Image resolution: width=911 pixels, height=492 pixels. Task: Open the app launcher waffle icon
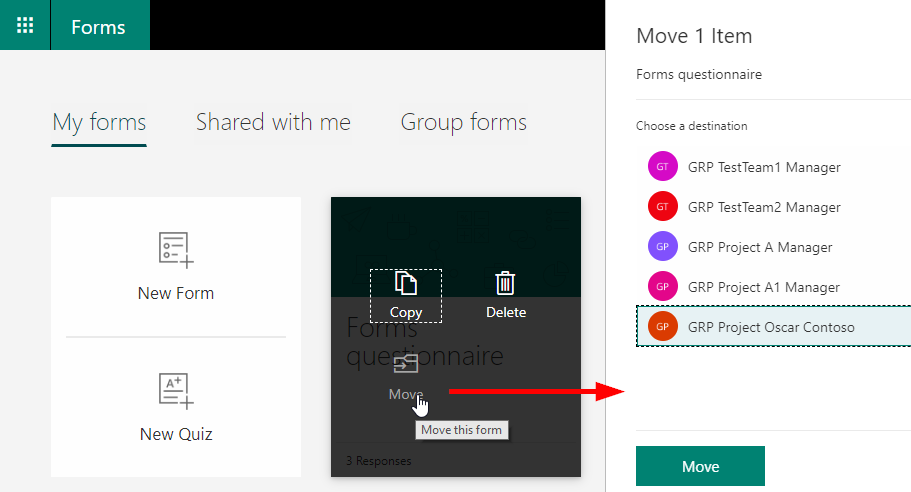click(x=25, y=25)
